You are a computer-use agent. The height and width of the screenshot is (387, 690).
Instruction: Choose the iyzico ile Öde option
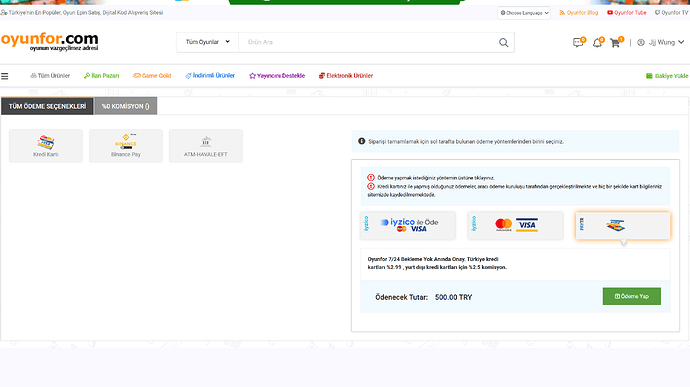pos(408,225)
